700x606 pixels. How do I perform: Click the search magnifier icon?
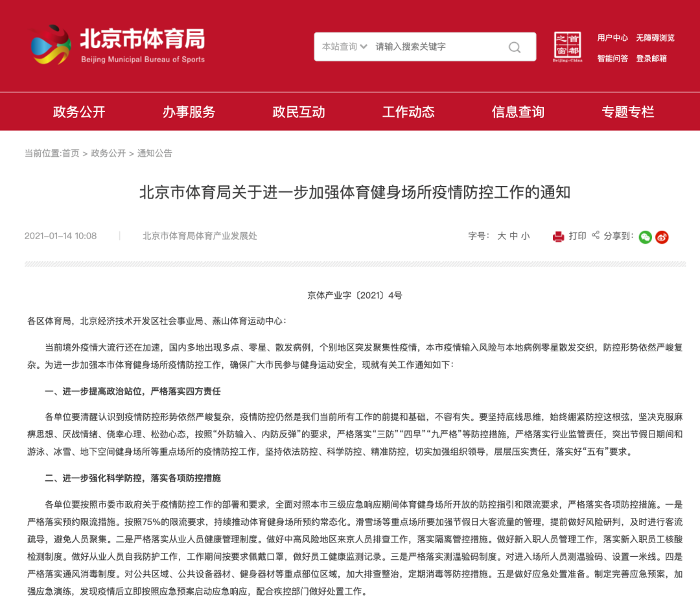[514, 47]
